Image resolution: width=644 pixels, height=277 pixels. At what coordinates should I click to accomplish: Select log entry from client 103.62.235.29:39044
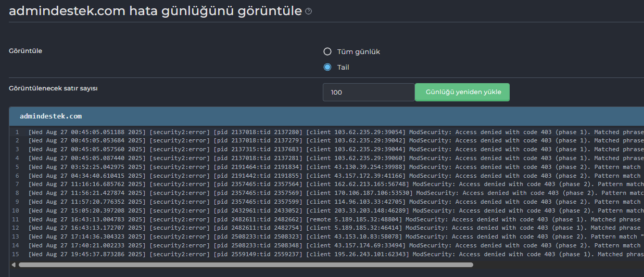pos(336,150)
